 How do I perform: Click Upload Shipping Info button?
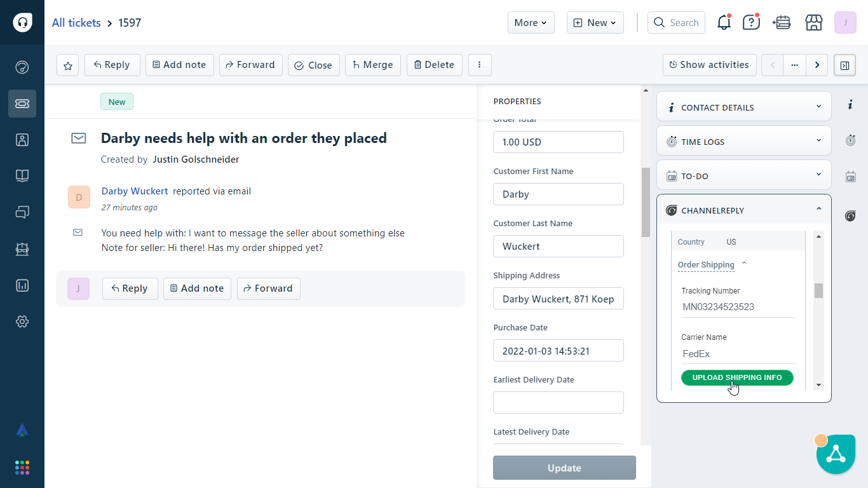coord(737,377)
